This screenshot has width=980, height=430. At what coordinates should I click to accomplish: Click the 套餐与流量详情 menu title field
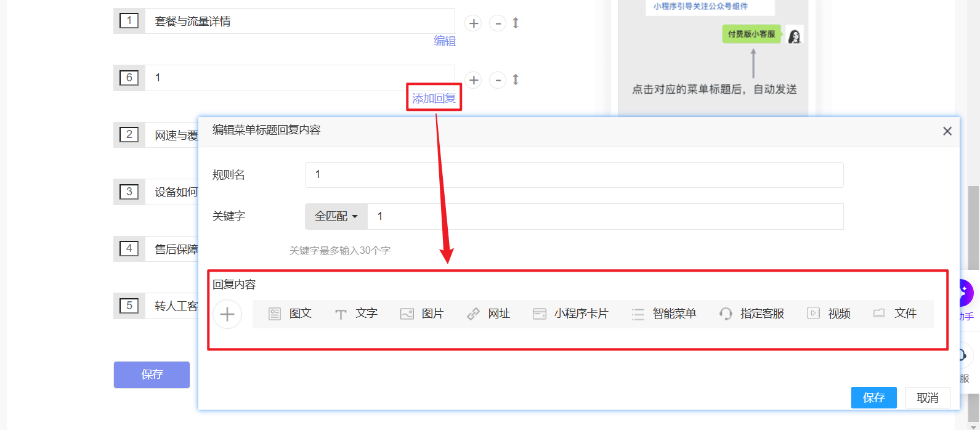coord(300,21)
